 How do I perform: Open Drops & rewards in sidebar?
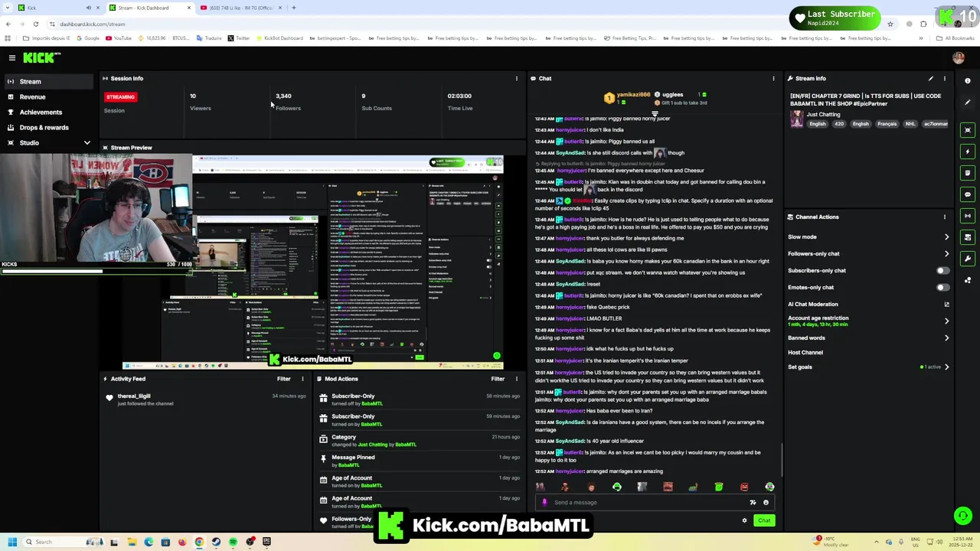[x=51, y=127]
